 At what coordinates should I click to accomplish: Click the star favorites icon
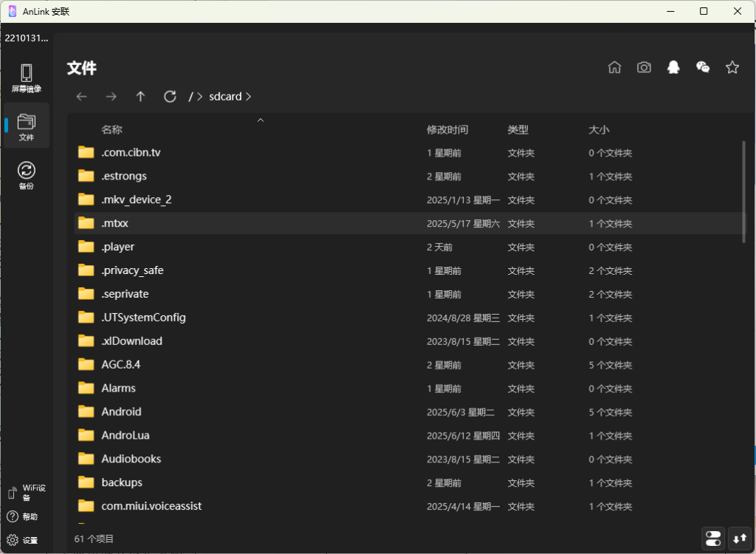click(x=732, y=67)
